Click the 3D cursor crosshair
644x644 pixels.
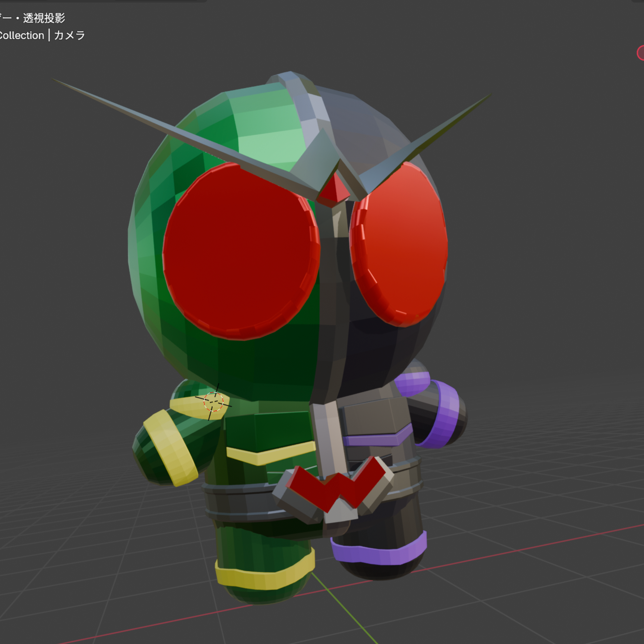(x=213, y=402)
